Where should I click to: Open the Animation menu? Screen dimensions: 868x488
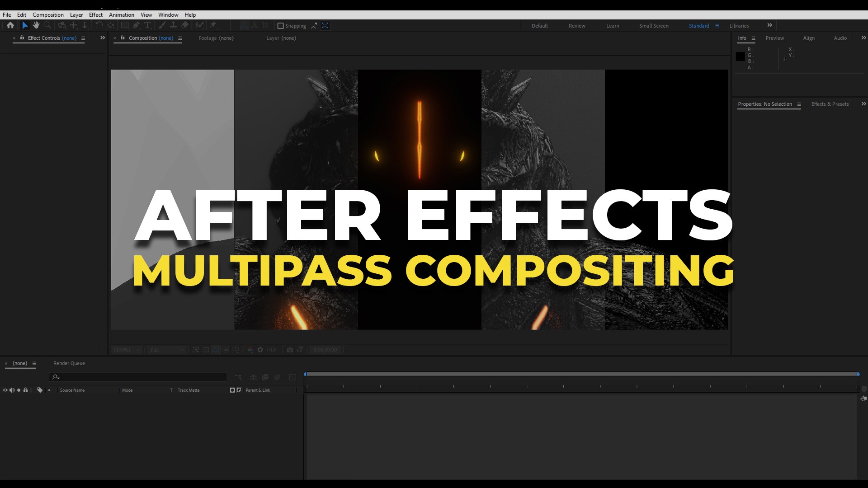pos(121,15)
